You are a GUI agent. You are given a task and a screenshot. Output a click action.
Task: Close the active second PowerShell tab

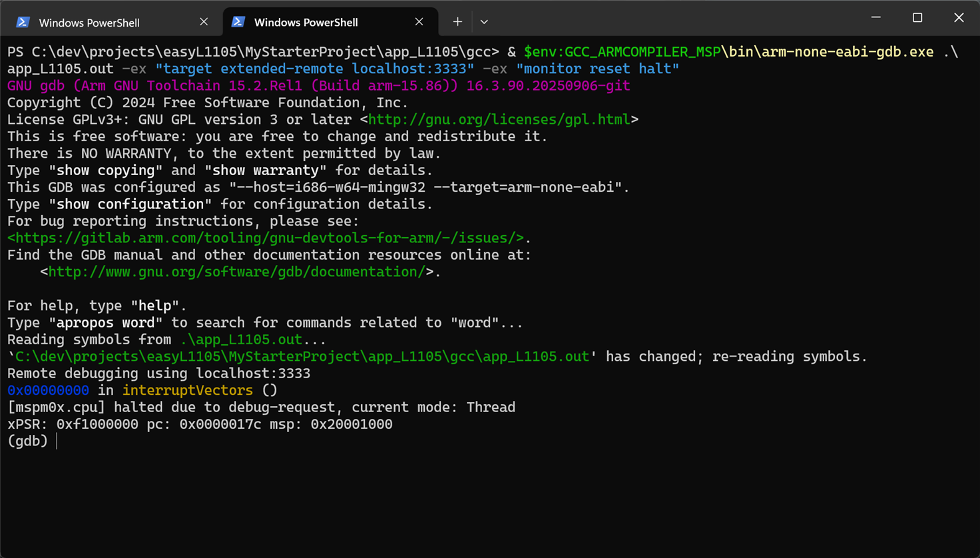[x=419, y=22]
